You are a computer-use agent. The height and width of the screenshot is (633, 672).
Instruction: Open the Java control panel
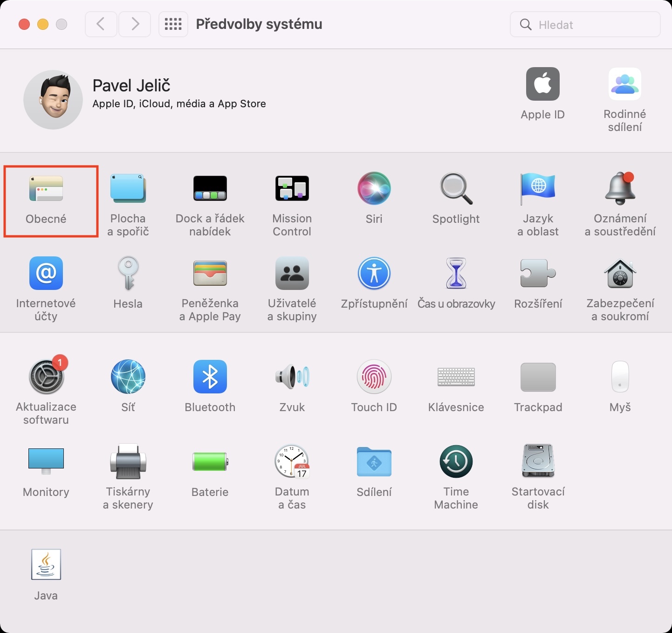tap(46, 564)
